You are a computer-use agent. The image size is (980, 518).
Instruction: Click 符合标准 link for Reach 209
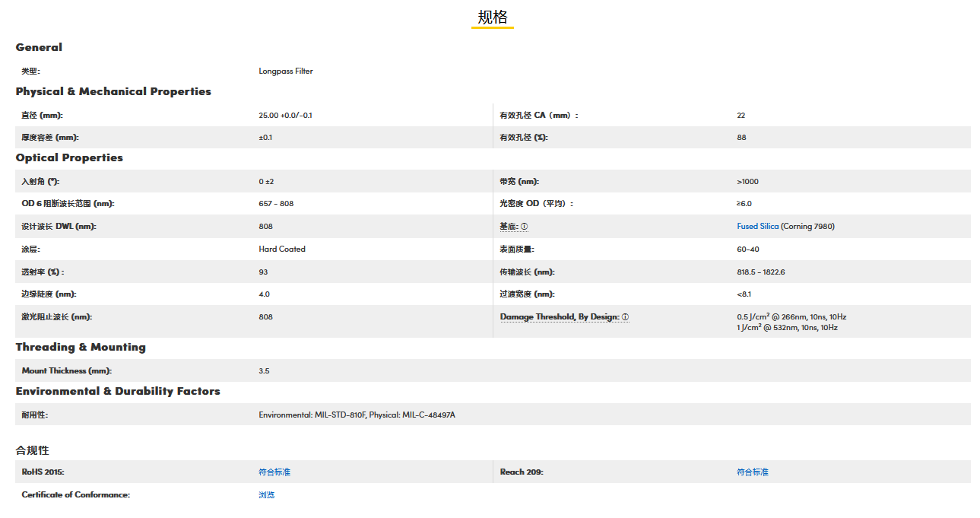point(753,472)
